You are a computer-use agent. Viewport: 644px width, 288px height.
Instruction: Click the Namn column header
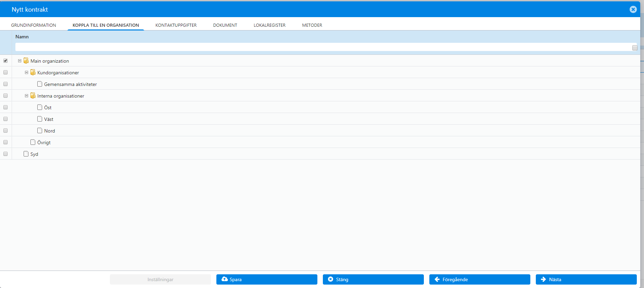click(22, 37)
